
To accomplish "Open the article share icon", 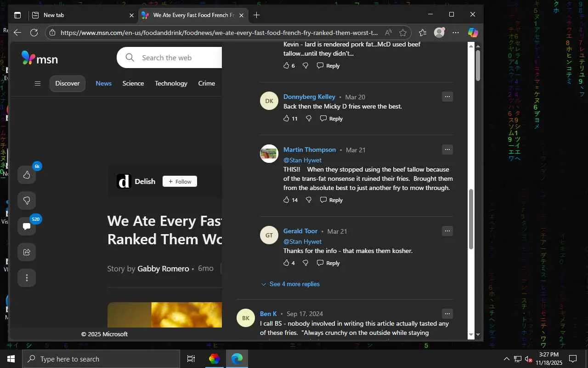I will pos(27,252).
